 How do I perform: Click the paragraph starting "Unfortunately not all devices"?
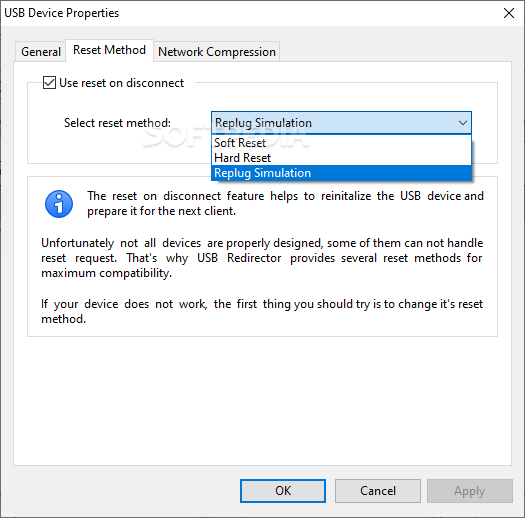(x=262, y=258)
